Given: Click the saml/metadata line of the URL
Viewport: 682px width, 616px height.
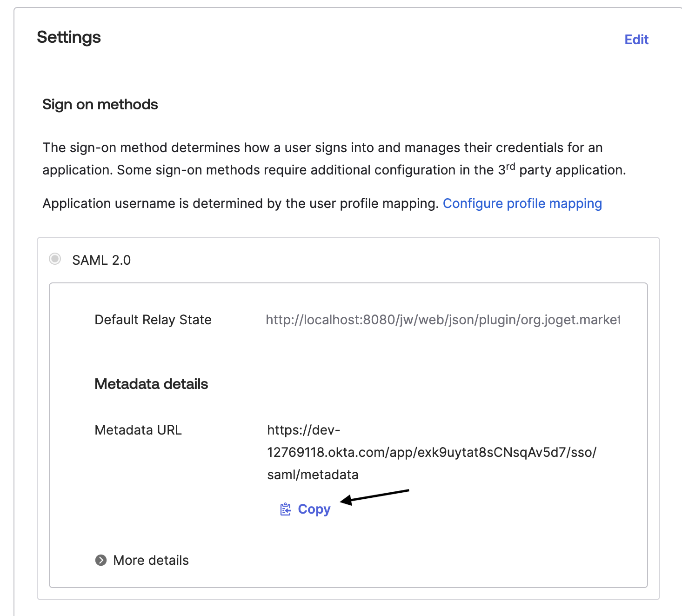Looking at the screenshot, I should point(313,475).
